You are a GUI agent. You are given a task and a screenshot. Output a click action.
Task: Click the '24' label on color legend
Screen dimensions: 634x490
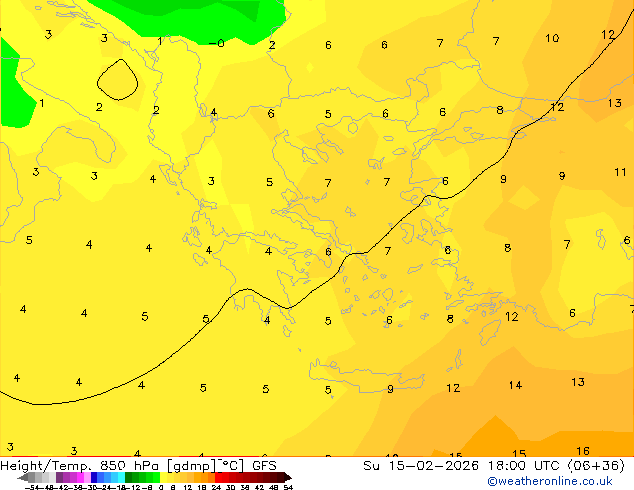coord(216,488)
